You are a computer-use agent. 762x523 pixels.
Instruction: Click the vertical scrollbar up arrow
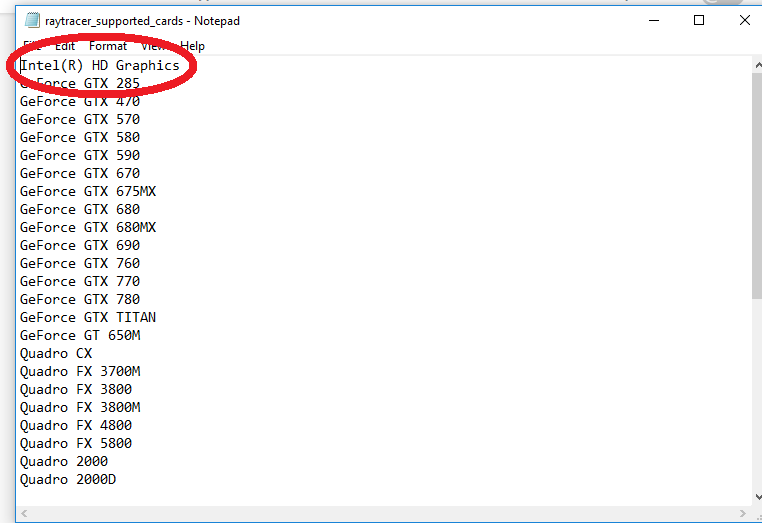coord(758,65)
